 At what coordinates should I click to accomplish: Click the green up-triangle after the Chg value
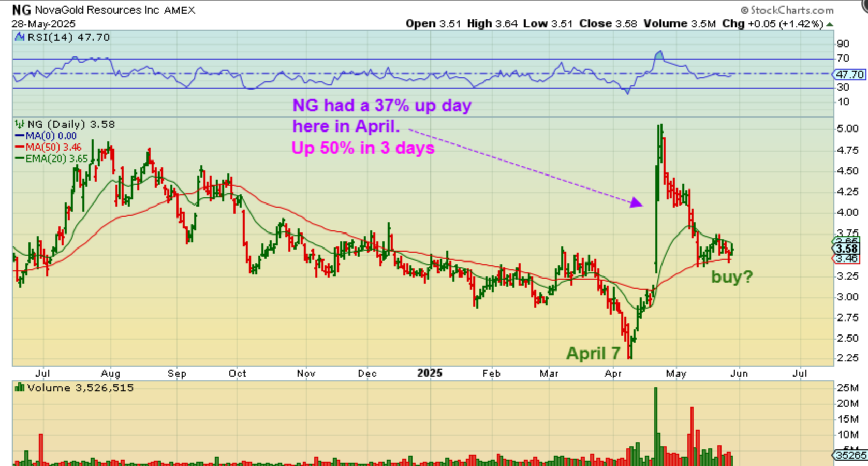point(830,24)
